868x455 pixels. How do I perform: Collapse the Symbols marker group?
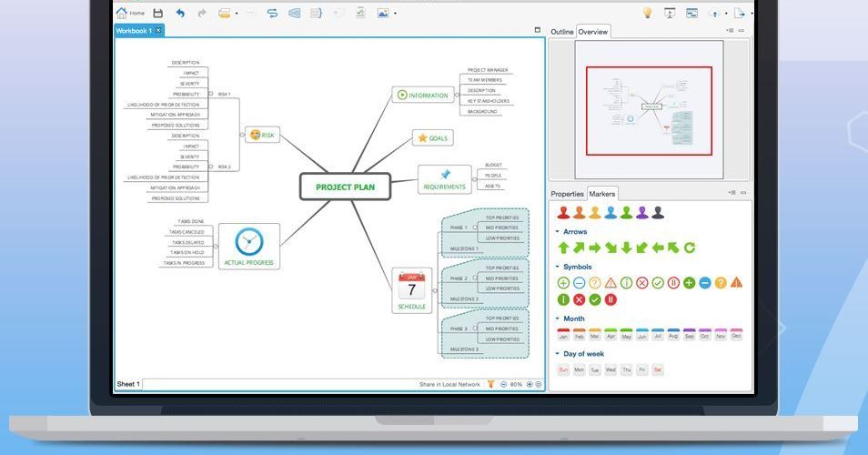coord(558,267)
